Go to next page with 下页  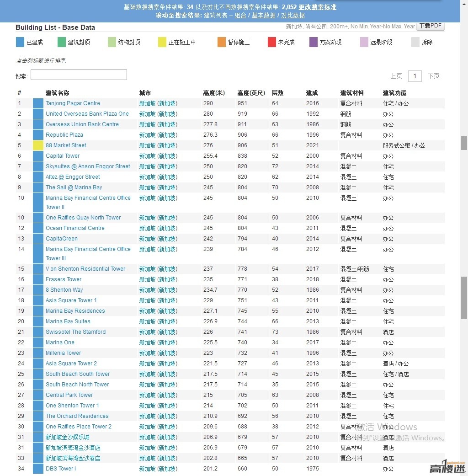pos(433,76)
